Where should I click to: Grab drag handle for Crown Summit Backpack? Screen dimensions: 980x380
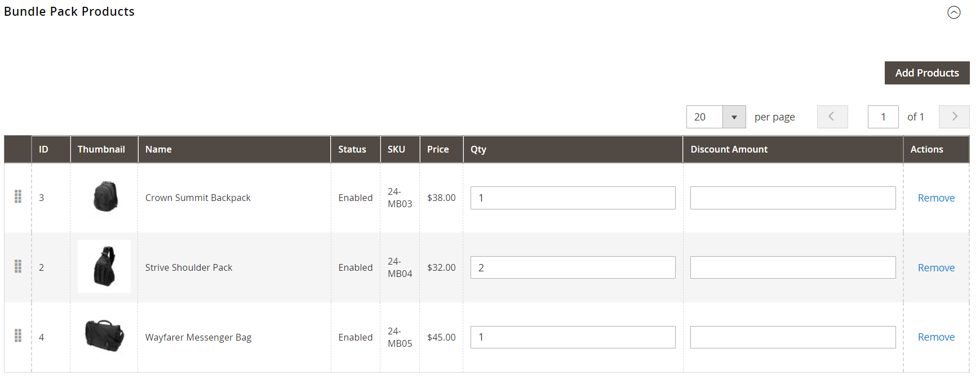pyautogui.click(x=18, y=196)
